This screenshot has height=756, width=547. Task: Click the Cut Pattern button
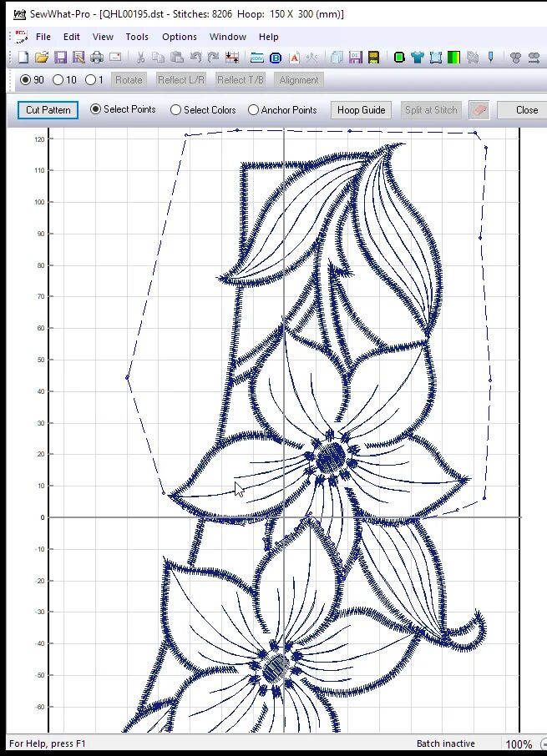coord(48,110)
